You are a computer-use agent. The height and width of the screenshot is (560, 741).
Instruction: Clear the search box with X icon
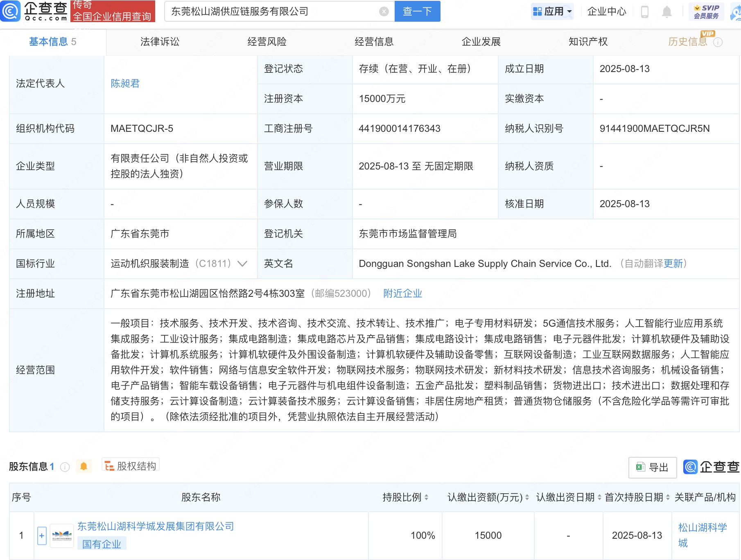coord(384,11)
